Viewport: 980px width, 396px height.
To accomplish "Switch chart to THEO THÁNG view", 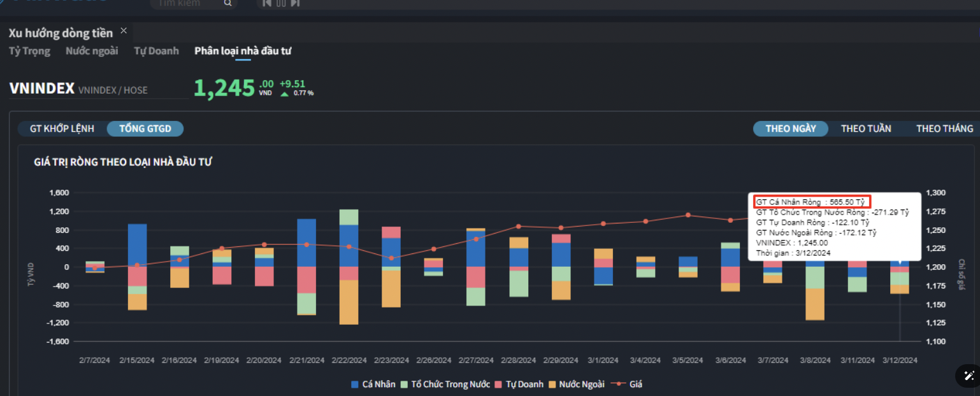I will 944,129.
